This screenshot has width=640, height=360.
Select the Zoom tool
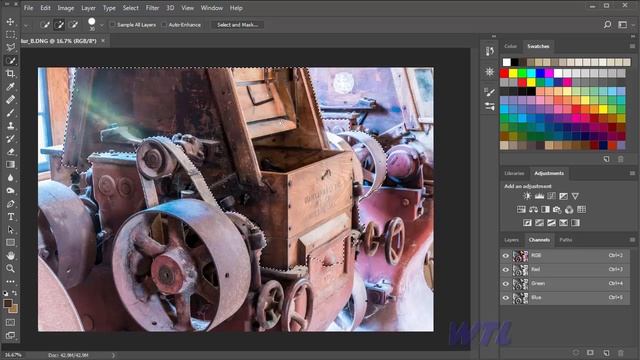(x=10, y=269)
